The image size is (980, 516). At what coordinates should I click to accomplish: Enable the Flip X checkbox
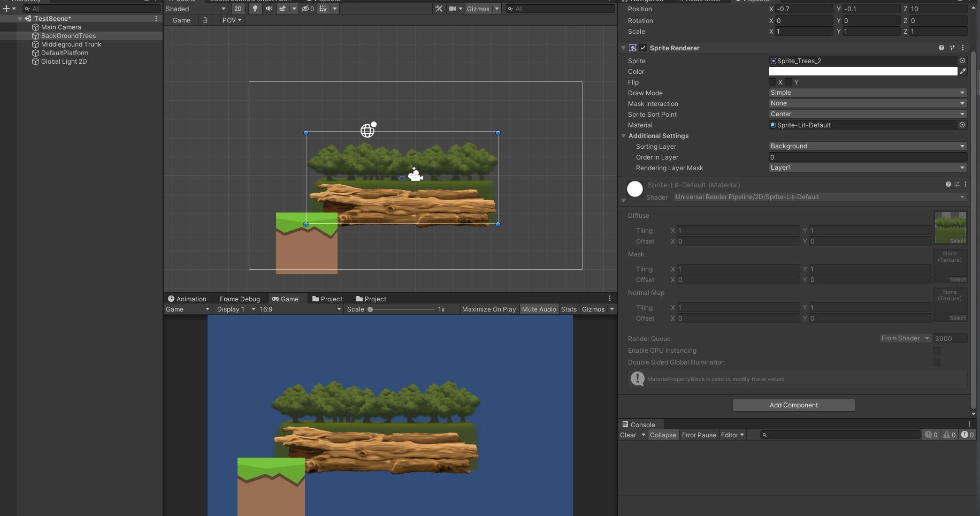pos(772,82)
